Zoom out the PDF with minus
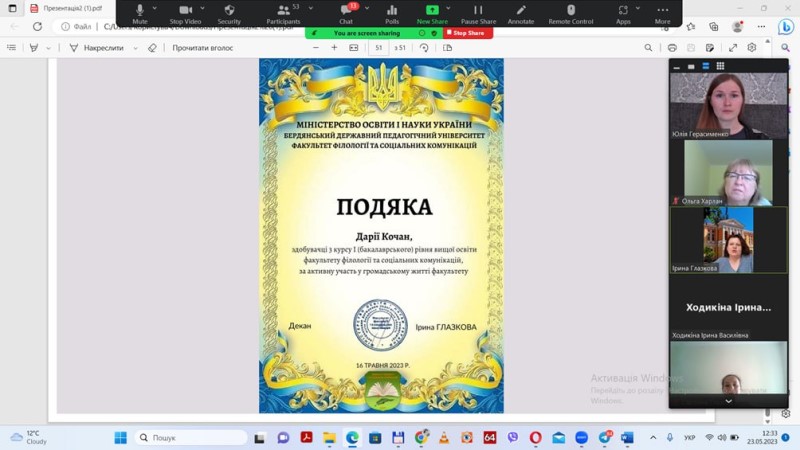The width and height of the screenshot is (800, 450). pyautogui.click(x=316, y=47)
